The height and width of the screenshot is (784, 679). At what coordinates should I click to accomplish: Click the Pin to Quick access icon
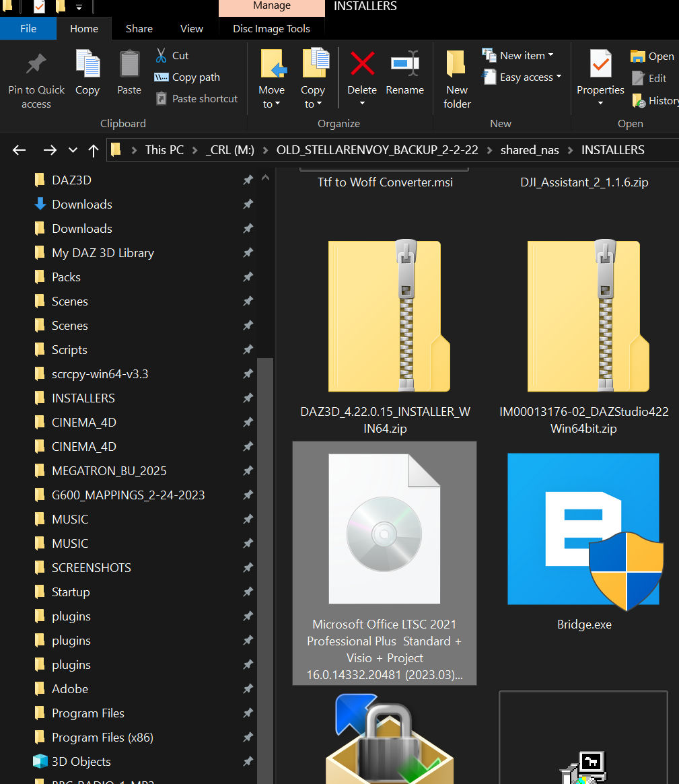(36, 63)
